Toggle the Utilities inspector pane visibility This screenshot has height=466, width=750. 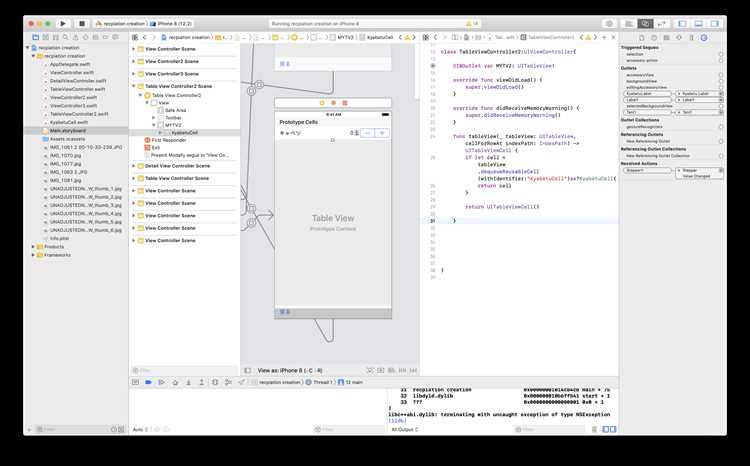[715, 23]
